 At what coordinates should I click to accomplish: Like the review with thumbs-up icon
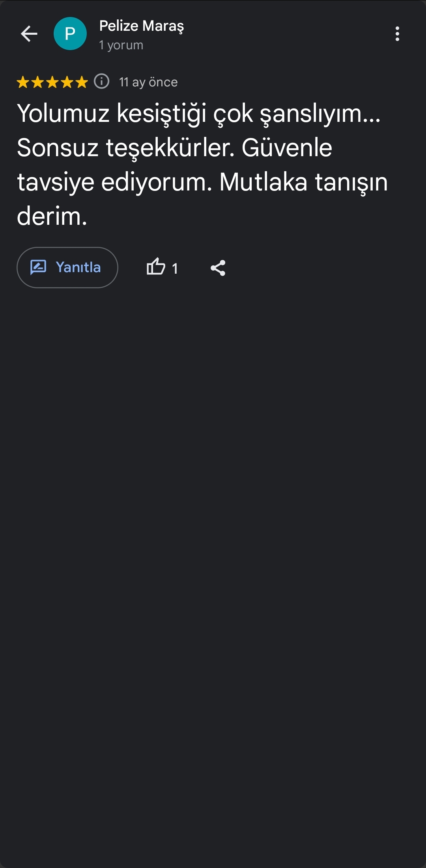click(156, 267)
